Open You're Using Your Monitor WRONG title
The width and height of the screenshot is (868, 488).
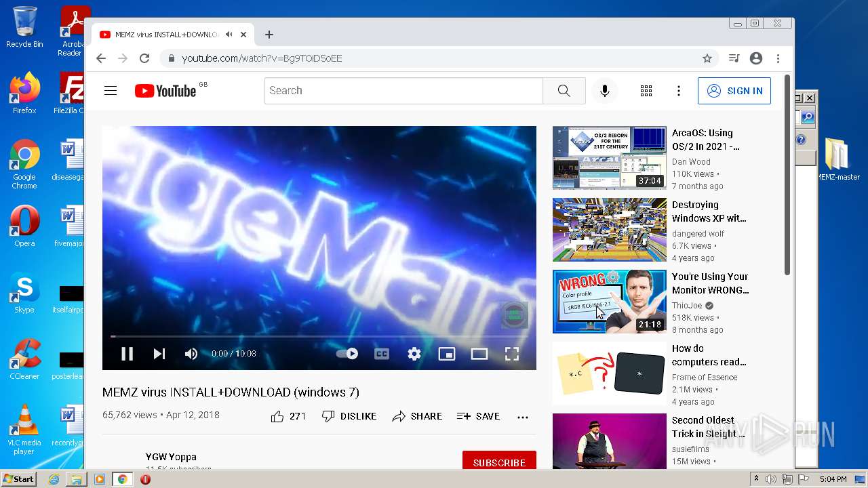pyautogui.click(x=710, y=283)
